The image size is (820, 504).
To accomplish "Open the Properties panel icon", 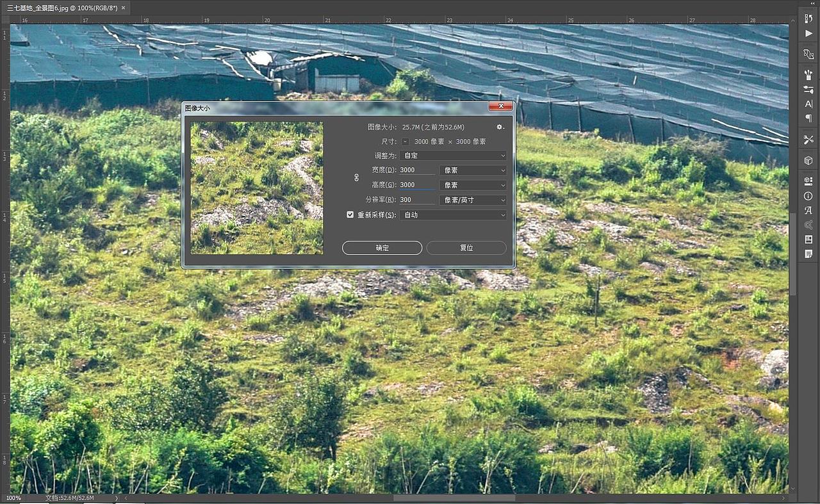I will (808, 181).
